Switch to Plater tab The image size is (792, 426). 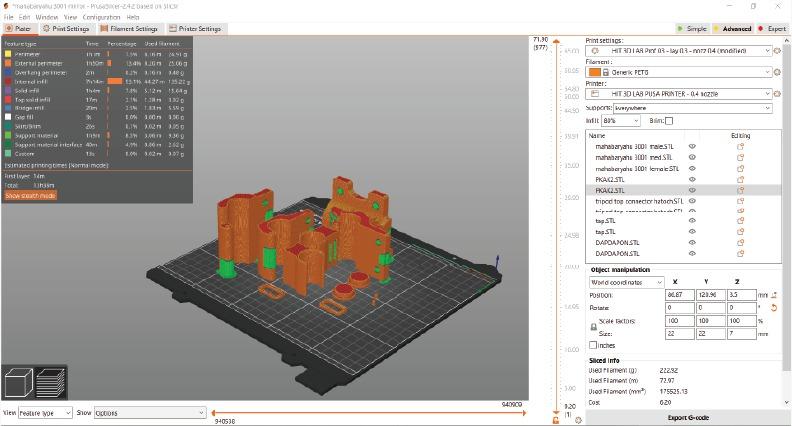coord(19,29)
